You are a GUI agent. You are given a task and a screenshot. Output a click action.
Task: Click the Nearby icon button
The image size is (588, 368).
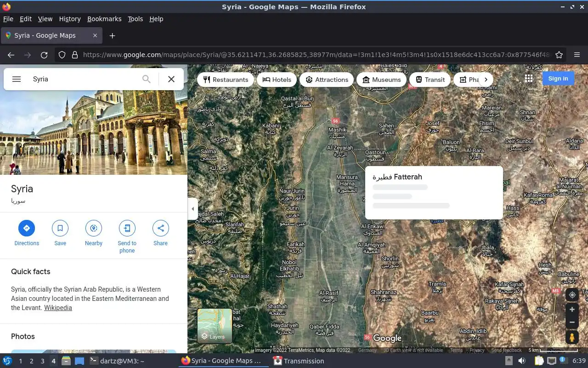[x=94, y=228]
